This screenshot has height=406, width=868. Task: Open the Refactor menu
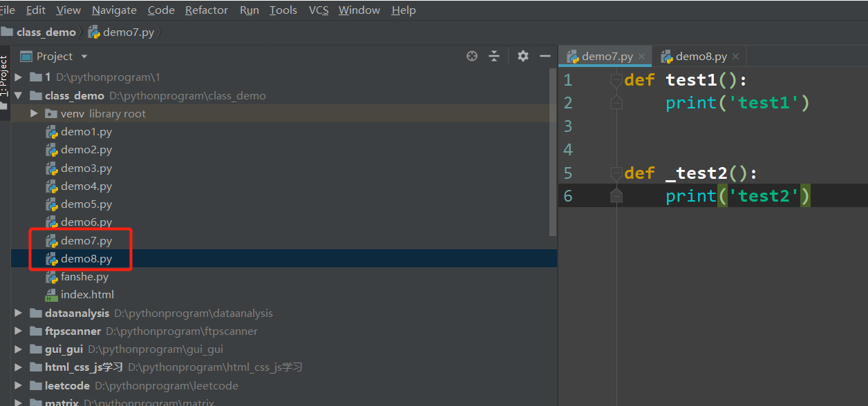(207, 10)
